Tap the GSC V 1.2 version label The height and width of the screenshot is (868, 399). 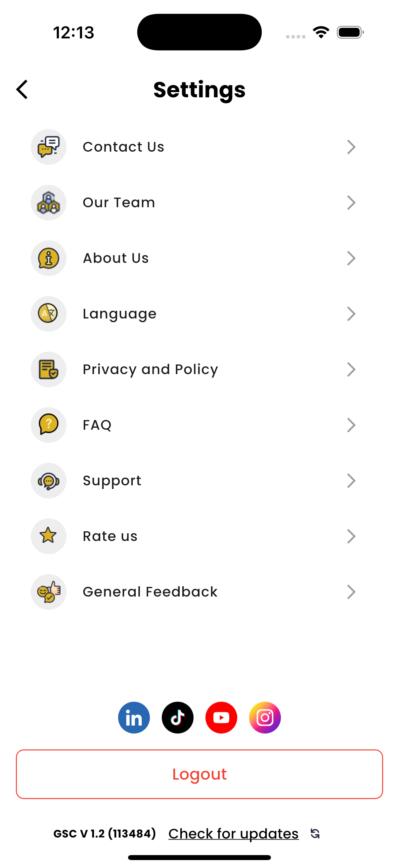104,833
